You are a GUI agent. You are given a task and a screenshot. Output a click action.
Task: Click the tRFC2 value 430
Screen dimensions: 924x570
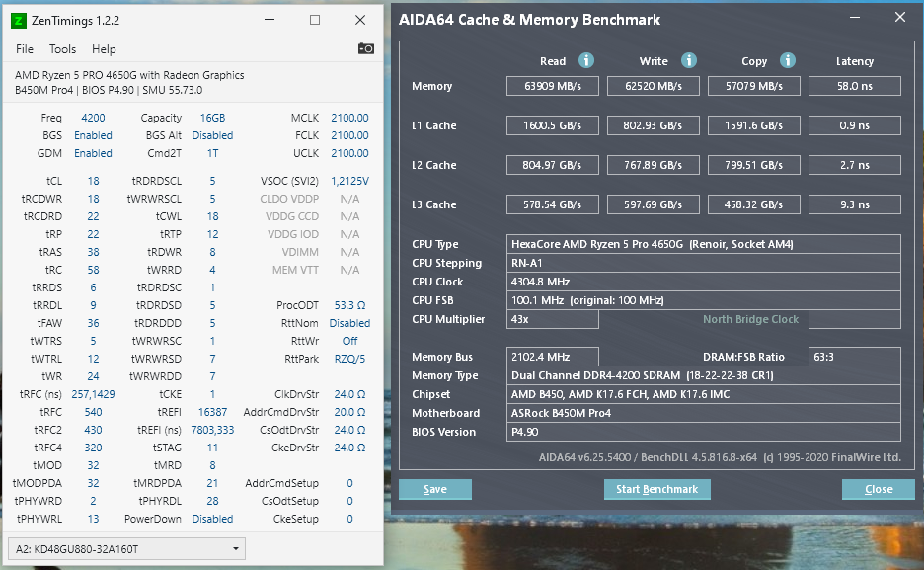pyautogui.click(x=93, y=430)
